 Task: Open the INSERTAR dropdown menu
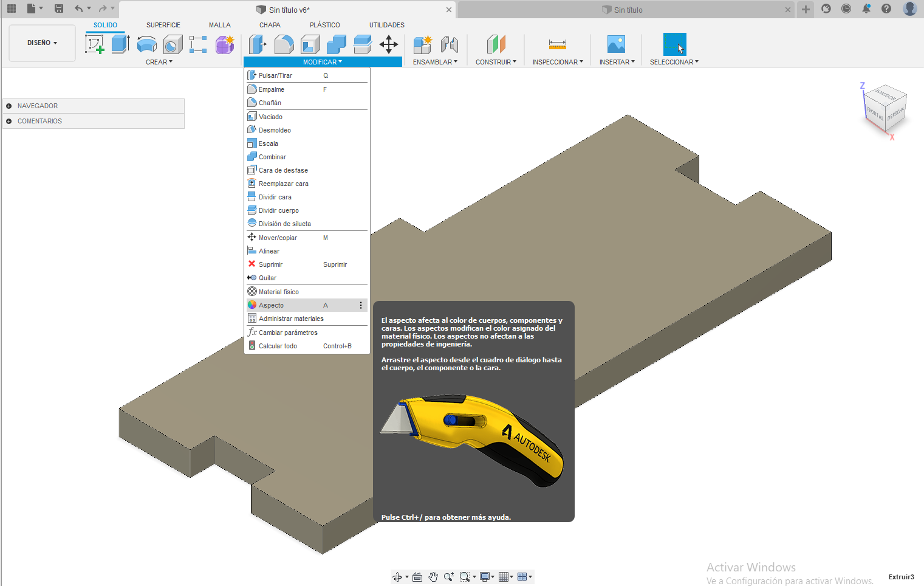[617, 62]
